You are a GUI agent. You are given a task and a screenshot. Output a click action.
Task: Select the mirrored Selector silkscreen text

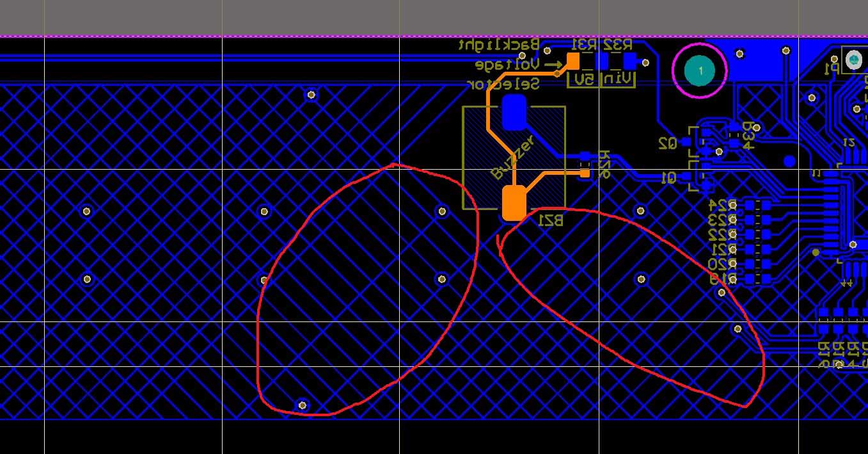[503, 84]
